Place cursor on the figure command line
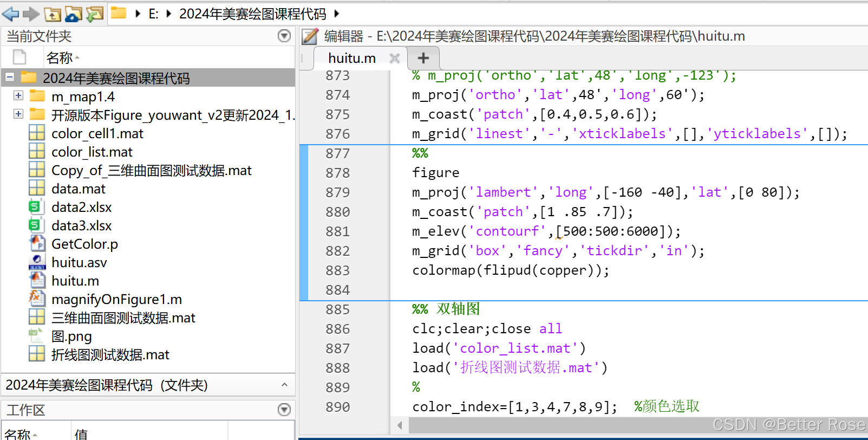868x440 pixels. [x=436, y=173]
